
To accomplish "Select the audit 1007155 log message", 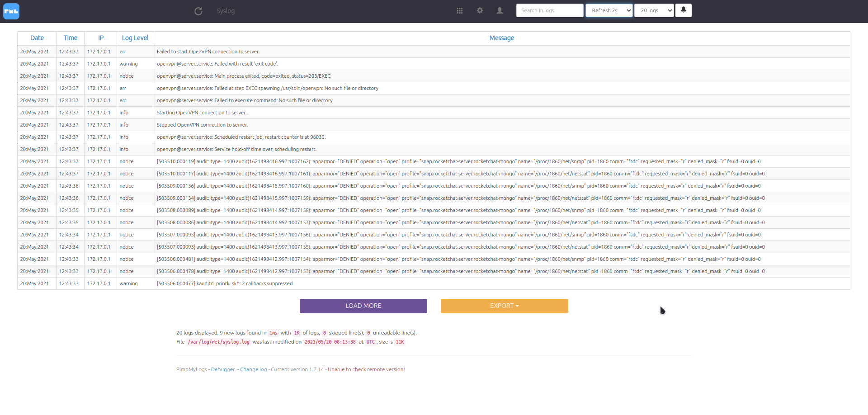I will click(x=461, y=247).
